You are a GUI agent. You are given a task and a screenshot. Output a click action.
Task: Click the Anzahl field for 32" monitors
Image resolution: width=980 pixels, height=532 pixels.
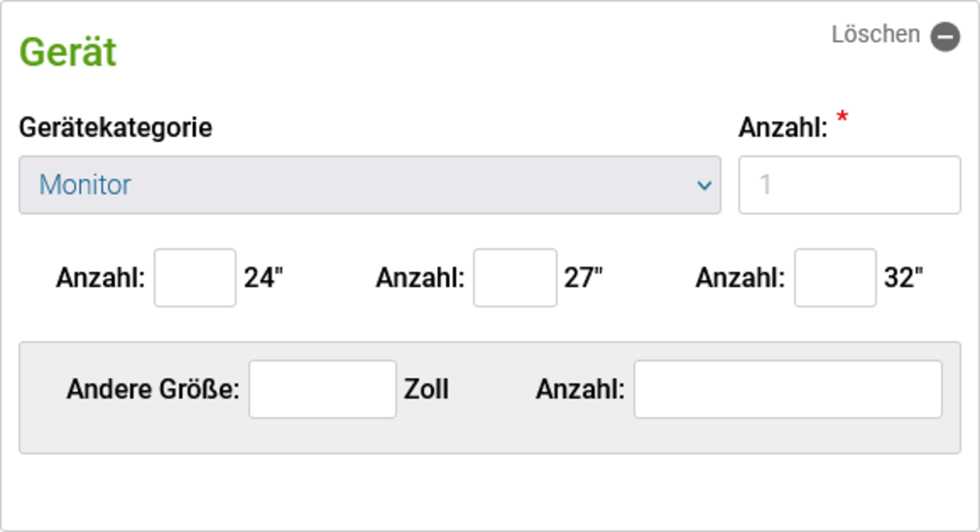[835, 277]
